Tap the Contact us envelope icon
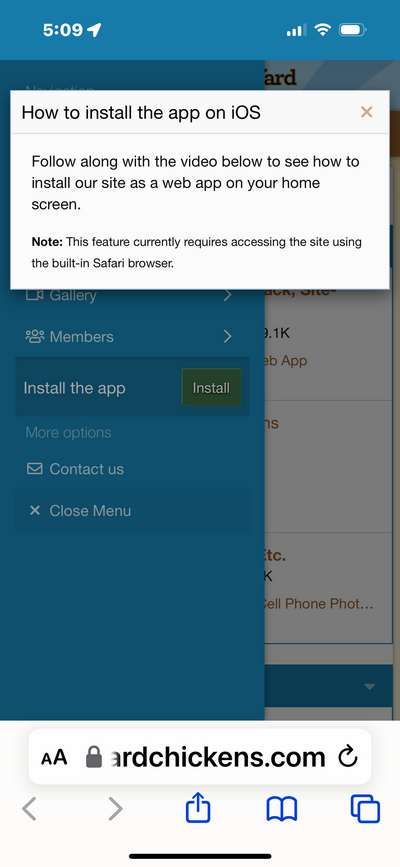This screenshot has height=867, width=400. point(34,469)
